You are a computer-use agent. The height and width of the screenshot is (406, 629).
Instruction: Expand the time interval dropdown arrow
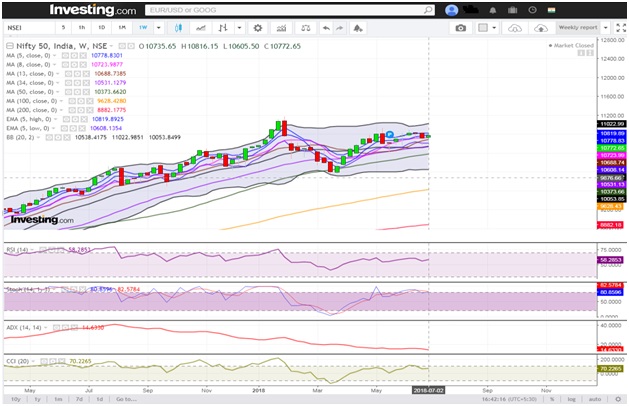point(158,28)
